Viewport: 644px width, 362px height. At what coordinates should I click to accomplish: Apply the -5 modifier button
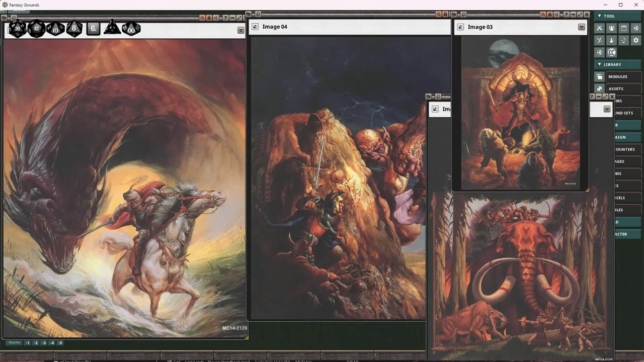[x=60, y=343]
